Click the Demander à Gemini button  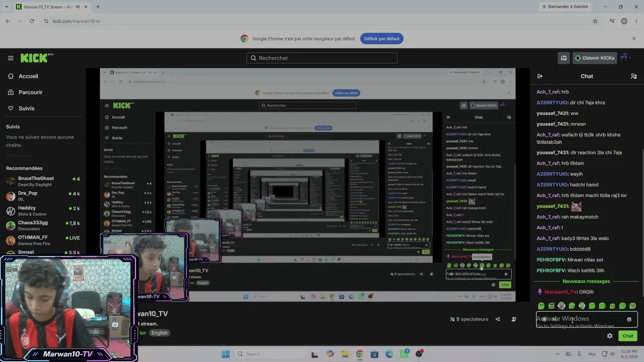[565, 7]
